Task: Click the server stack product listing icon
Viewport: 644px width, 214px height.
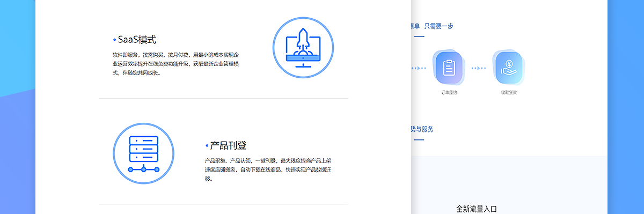Action: tap(143, 153)
